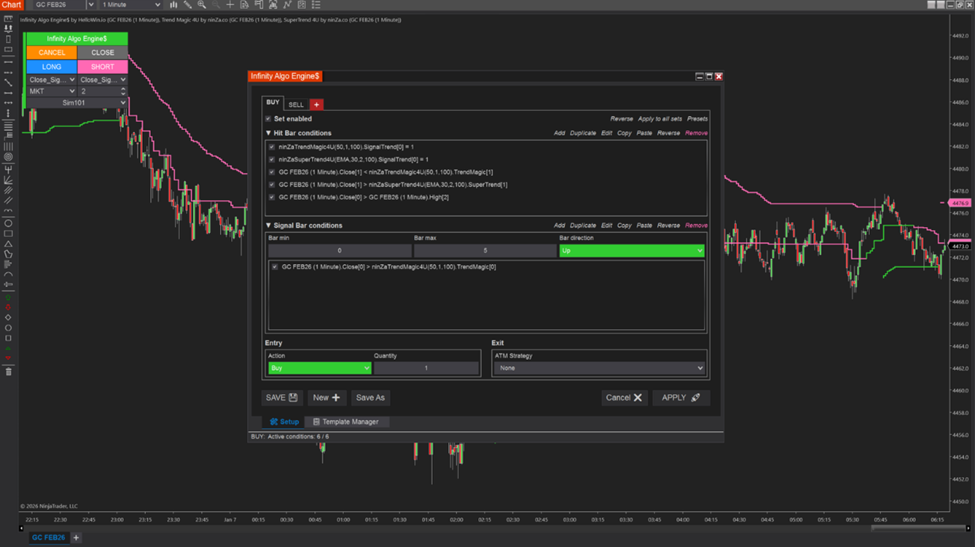Open the Chart Trader toolbar icon
The height and width of the screenshot is (547, 975).
click(x=259, y=4)
